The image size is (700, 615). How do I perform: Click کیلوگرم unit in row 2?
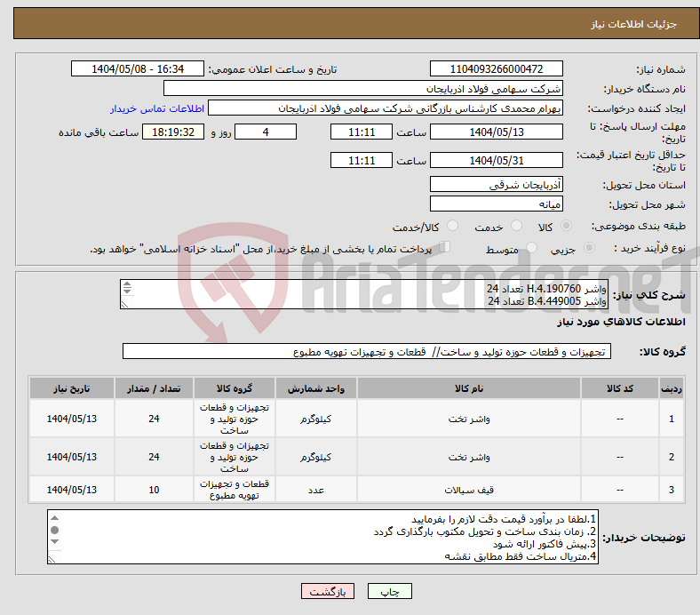[x=316, y=458]
